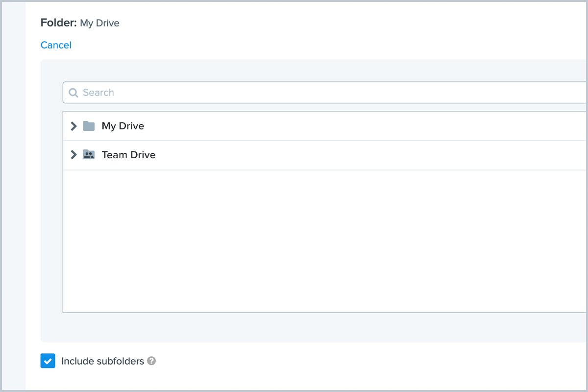The height and width of the screenshot is (392, 588).
Task: Click the empty space right of the Team Drive row
Action: (x=367, y=155)
